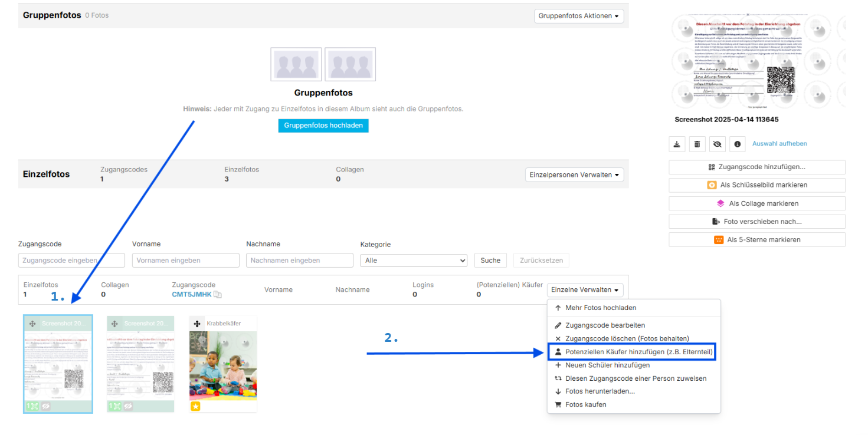Copy access code CMT5JMHK via copy icon
Screen dimensions: 868x435
coord(218,295)
